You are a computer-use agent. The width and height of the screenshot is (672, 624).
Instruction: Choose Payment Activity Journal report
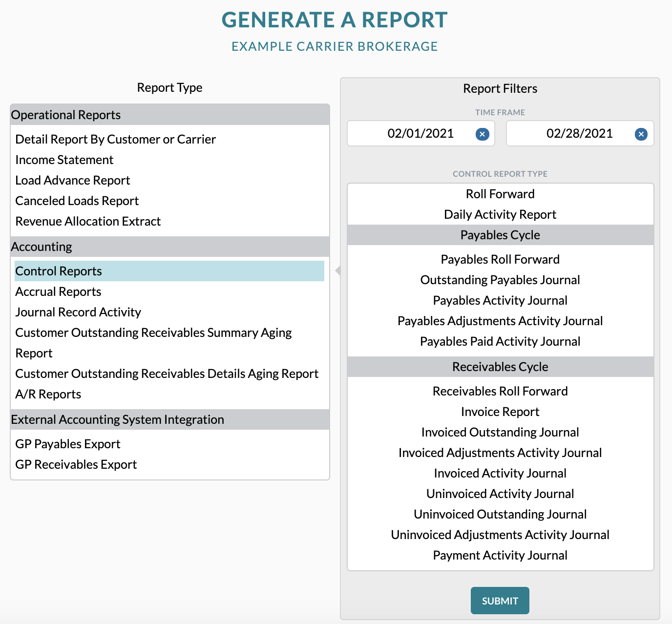[500, 555]
